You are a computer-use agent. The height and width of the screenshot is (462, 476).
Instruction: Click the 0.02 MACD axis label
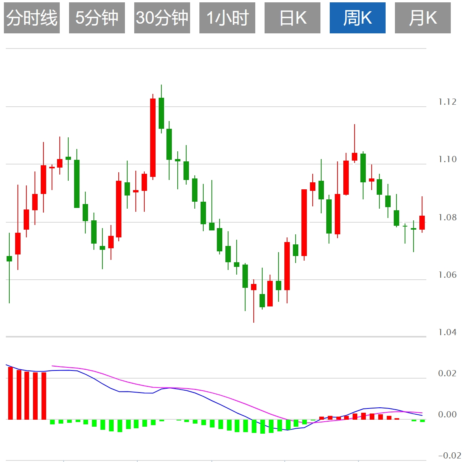point(447,374)
